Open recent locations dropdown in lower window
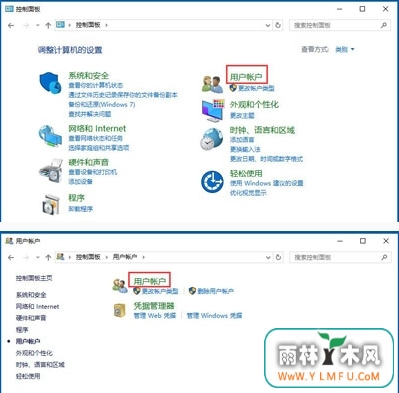This screenshot has width=399, height=393. pos(37,257)
